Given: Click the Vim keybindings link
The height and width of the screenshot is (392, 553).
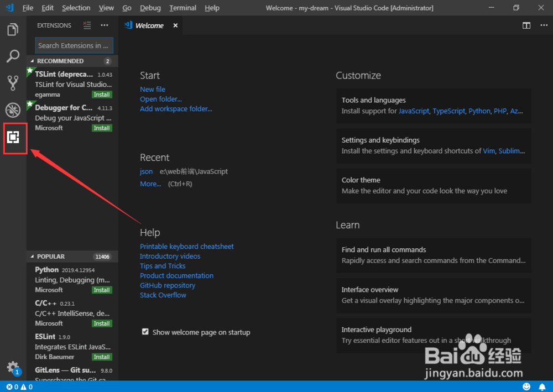Looking at the screenshot, I should (x=489, y=151).
